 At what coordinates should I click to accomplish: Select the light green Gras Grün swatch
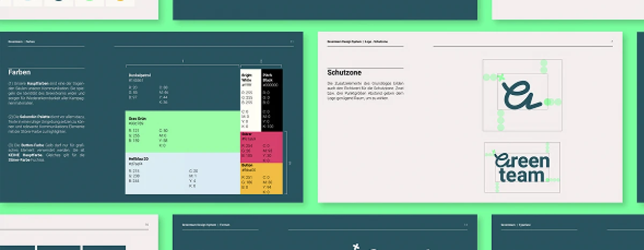[182, 131]
